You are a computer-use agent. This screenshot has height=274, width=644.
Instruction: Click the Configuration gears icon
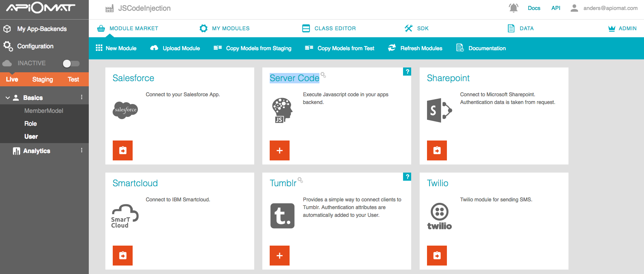(x=8, y=46)
